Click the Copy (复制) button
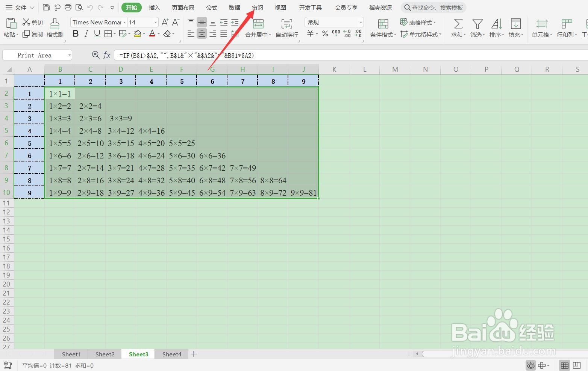The image size is (588, 371). coord(33,34)
